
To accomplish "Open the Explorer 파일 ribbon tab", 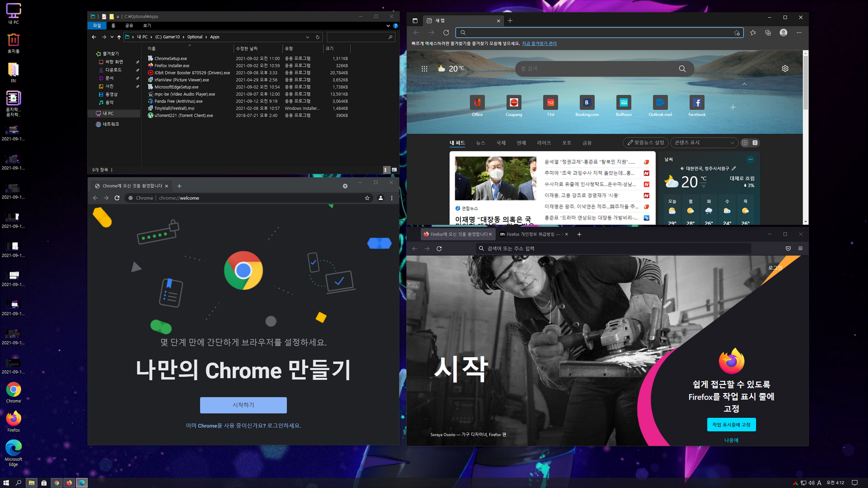I will pos(97,26).
